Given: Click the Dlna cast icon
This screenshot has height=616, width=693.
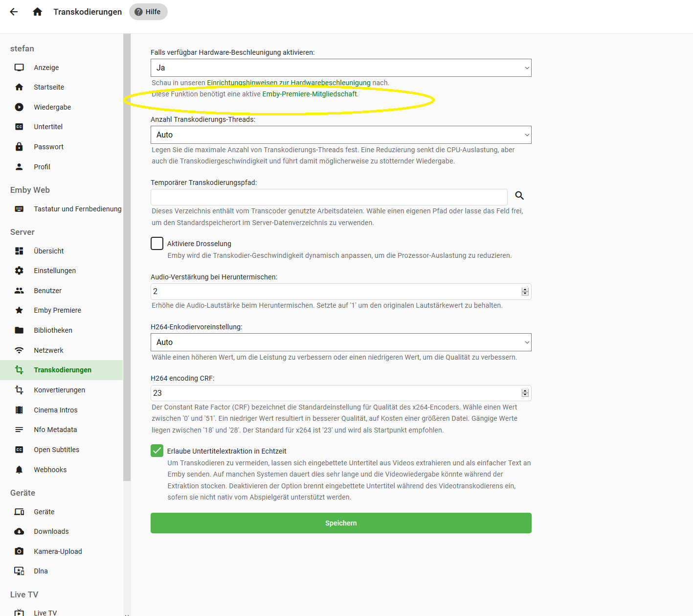Looking at the screenshot, I should click(x=19, y=571).
